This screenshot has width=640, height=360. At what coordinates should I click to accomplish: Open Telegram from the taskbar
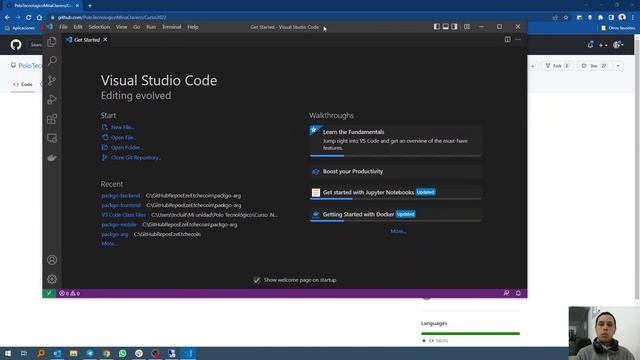[x=90, y=353]
